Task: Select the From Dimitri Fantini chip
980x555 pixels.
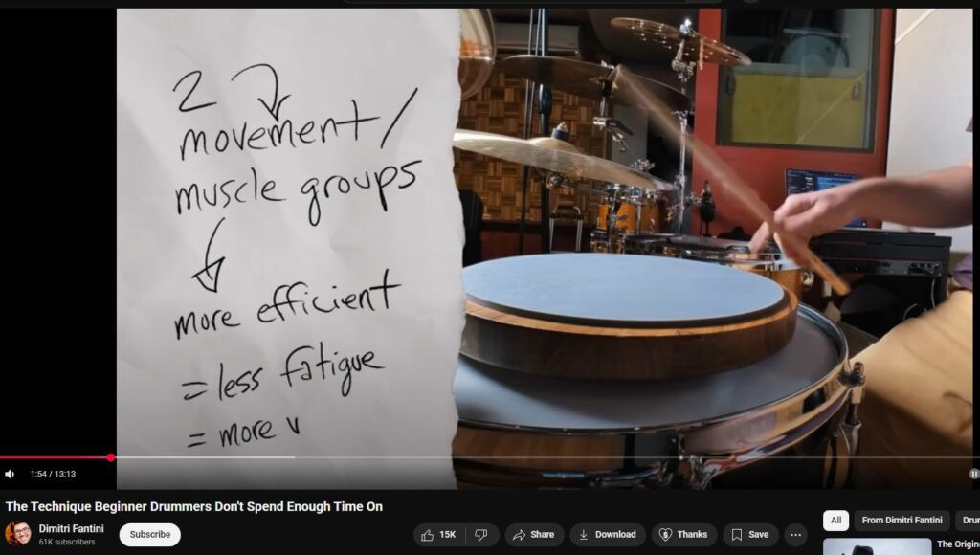Action: coord(901,521)
